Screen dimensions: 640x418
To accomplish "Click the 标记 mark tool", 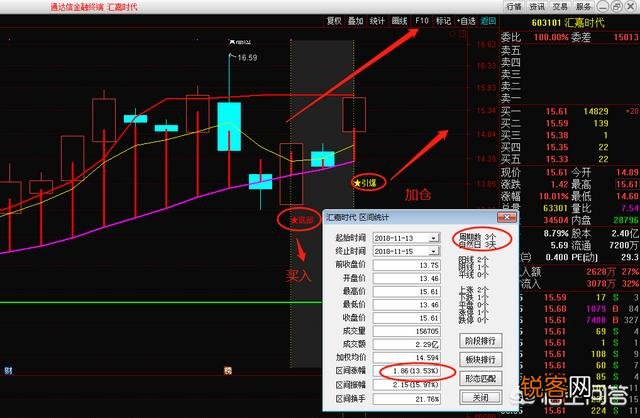I will (443, 20).
